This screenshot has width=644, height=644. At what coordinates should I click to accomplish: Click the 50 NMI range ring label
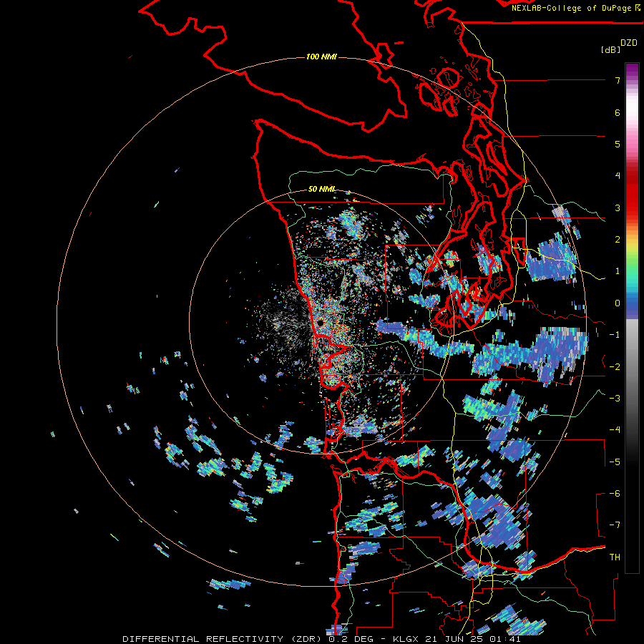pos(322,189)
